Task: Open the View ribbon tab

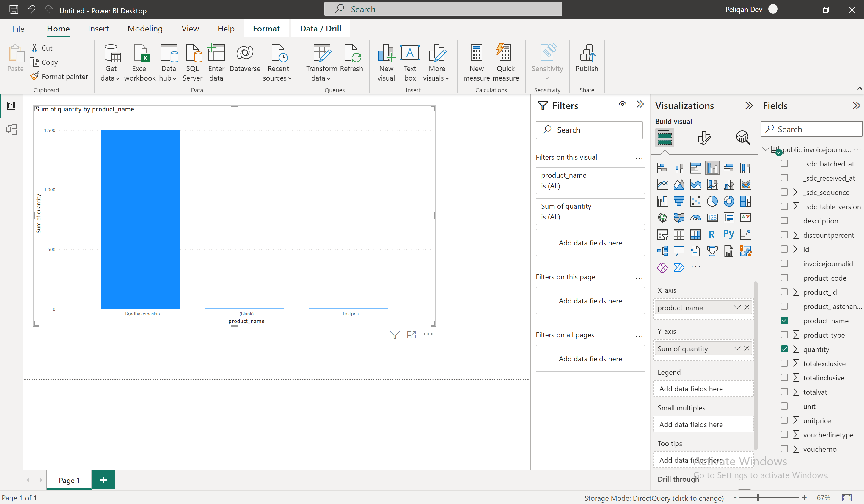Action: [x=190, y=29]
